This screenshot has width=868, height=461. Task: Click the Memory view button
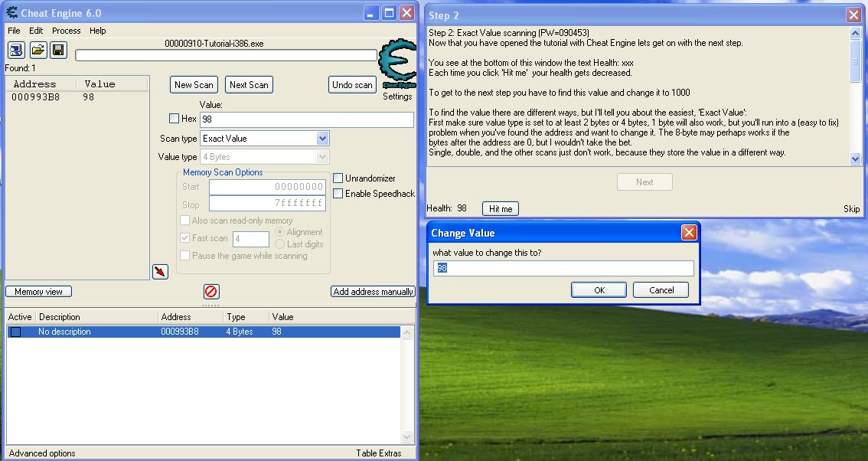(38, 291)
